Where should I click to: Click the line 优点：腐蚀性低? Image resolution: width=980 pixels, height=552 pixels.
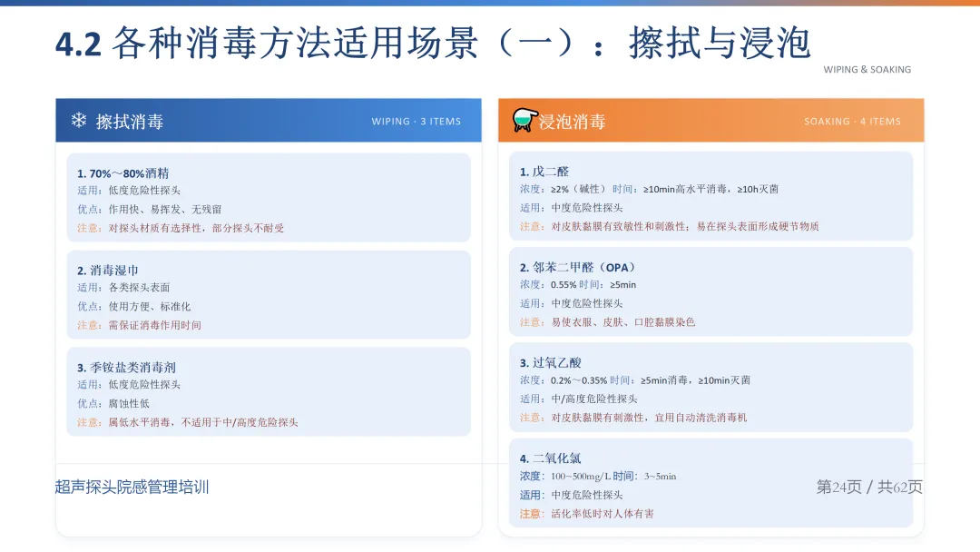[113, 402]
